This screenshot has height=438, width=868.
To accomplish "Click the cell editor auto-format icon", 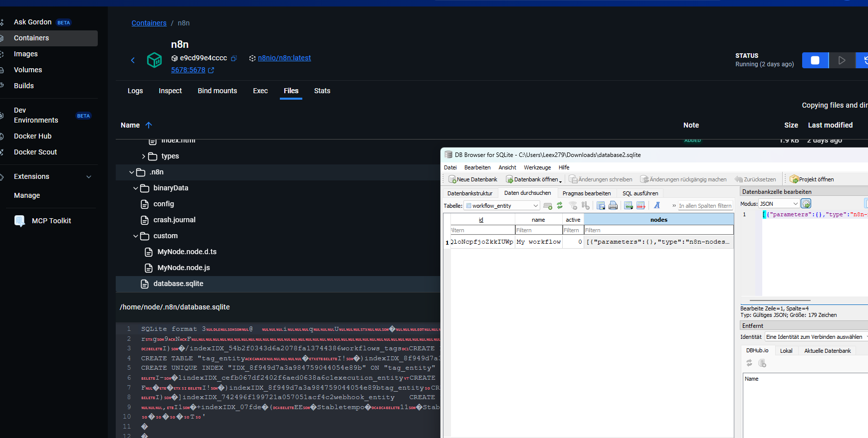I will pos(806,203).
